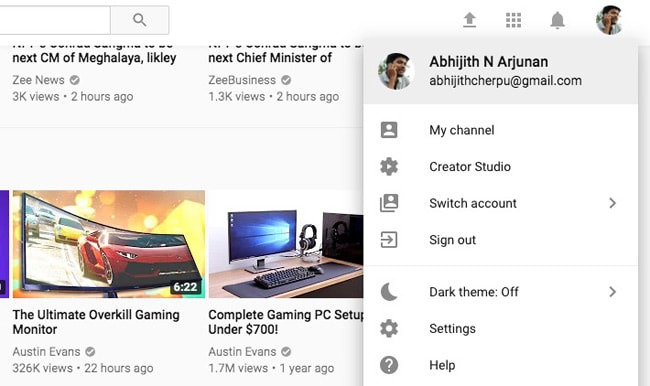This screenshot has height=386, width=650.
Task: Click the Creator Studio gear icon
Action: click(x=389, y=166)
